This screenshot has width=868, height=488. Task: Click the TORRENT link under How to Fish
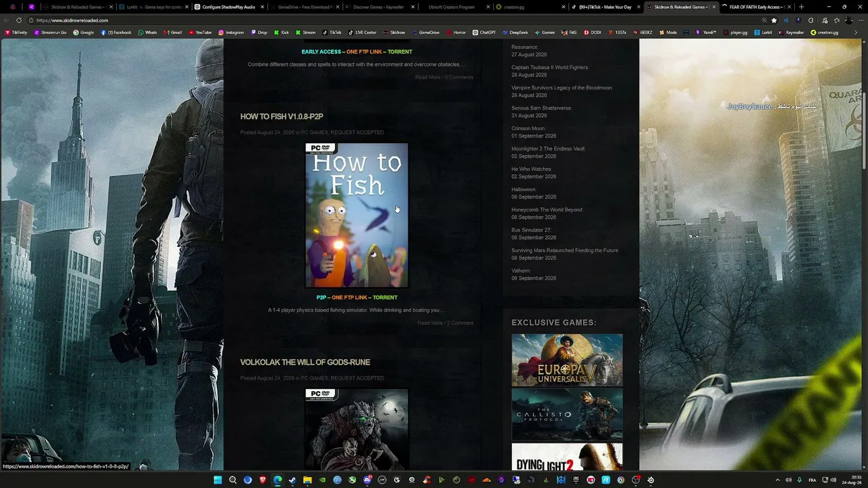pos(385,298)
